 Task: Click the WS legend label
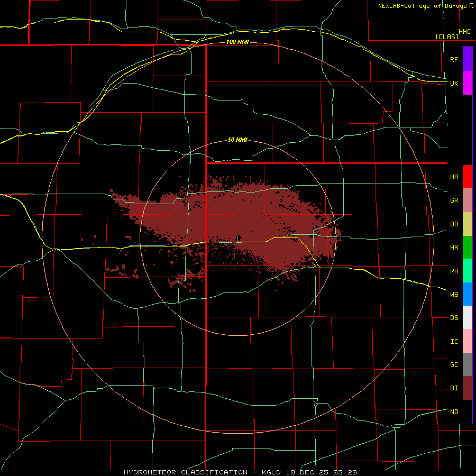[454, 295]
